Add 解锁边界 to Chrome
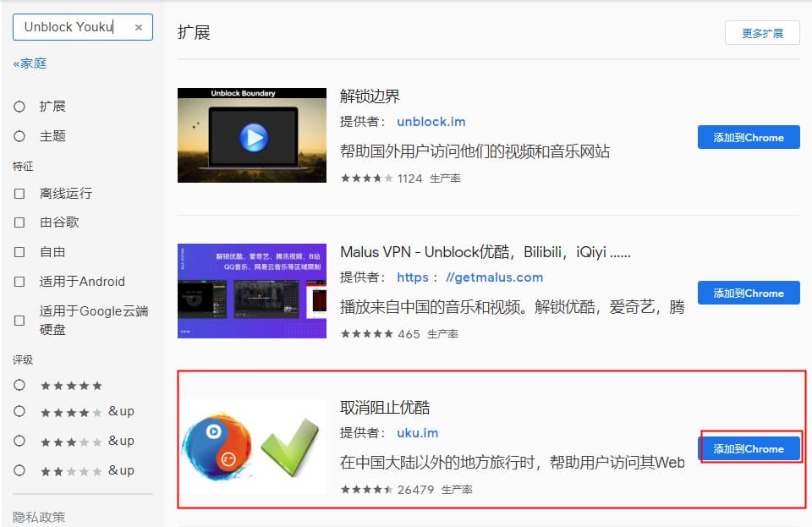The image size is (812, 527). (x=749, y=137)
